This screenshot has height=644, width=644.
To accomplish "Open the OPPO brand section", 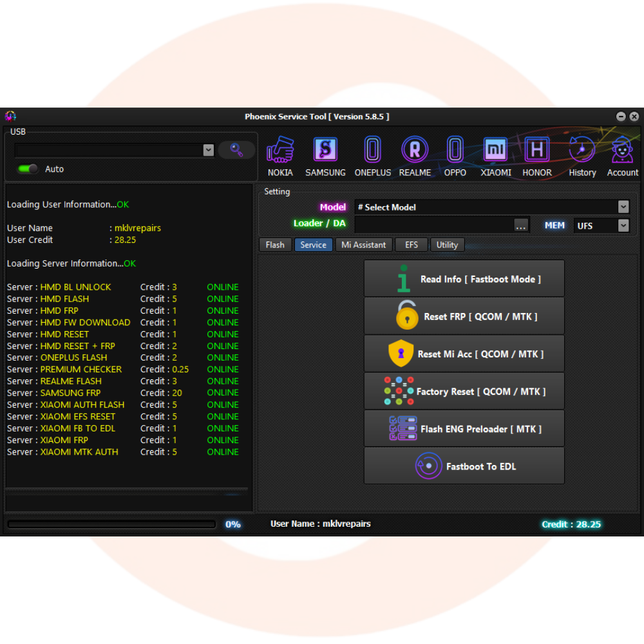I will coord(455,156).
